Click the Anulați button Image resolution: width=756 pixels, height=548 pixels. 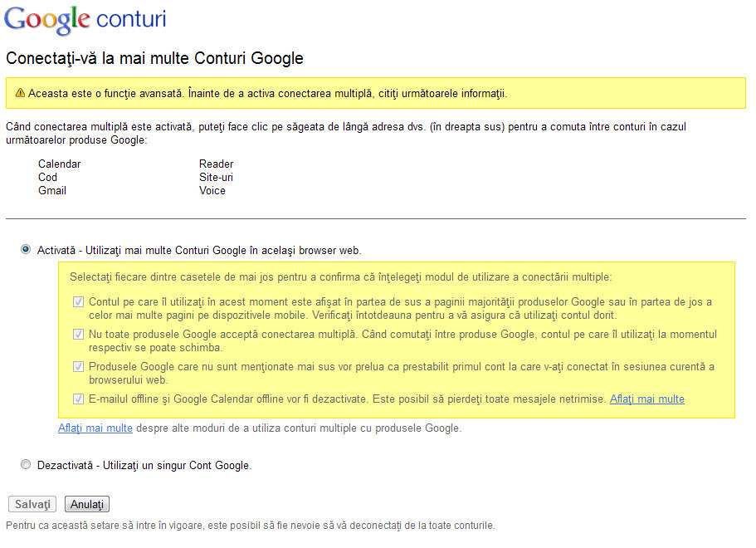click(87, 504)
